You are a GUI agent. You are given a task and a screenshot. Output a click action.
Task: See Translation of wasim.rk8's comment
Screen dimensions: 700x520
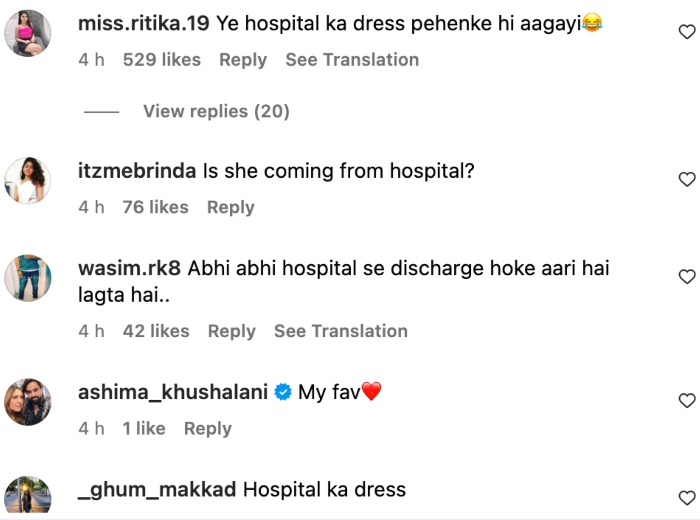(341, 331)
